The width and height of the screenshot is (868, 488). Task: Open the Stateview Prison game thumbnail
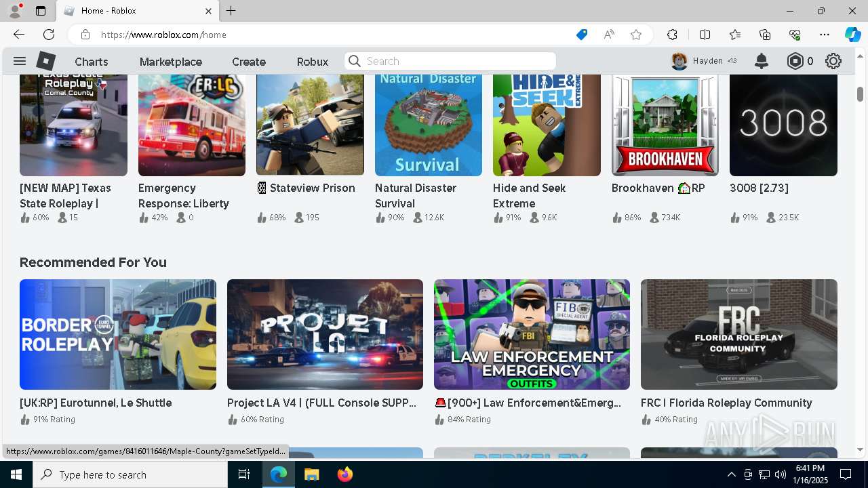coord(310,125)
